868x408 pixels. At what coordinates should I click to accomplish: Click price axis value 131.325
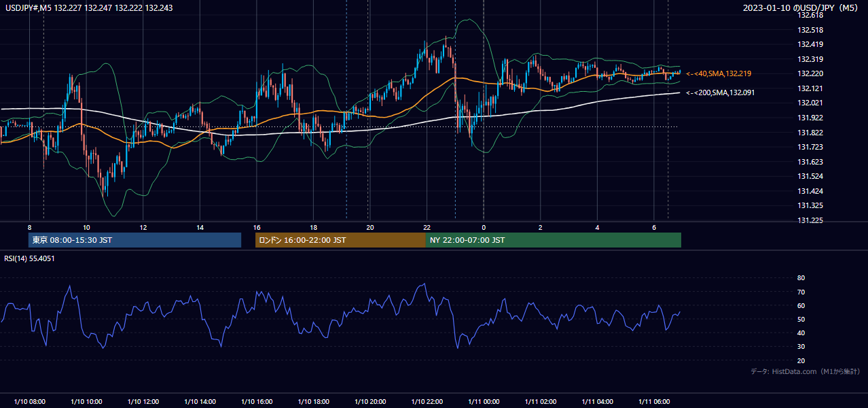click(810, 205)
